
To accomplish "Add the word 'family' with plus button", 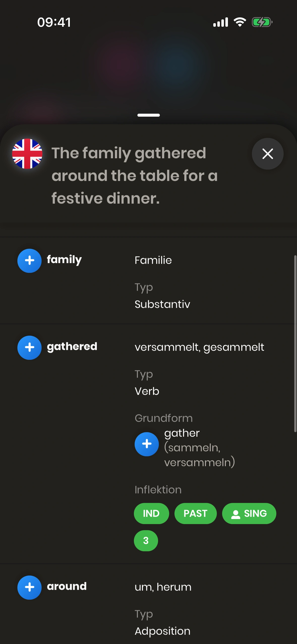I will tap(29, 261).
